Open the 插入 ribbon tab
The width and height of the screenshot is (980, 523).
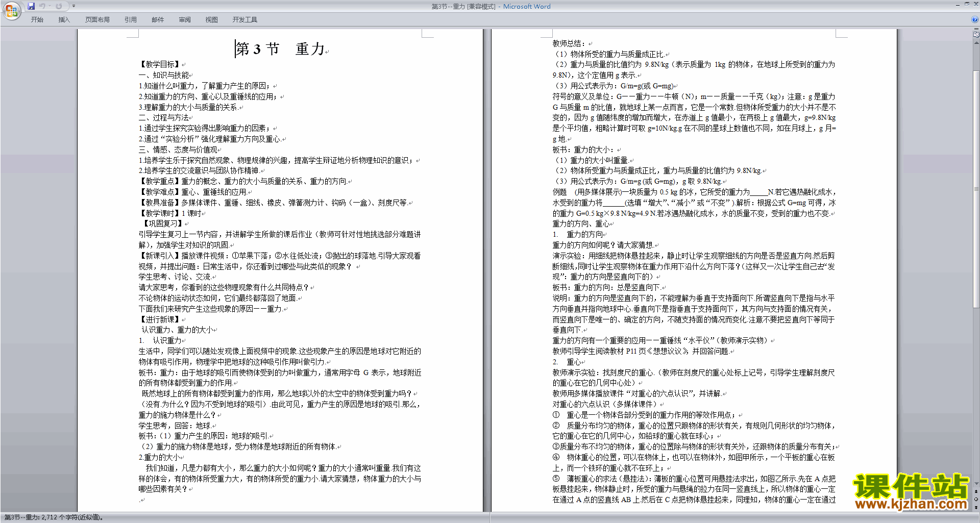coord(64,19)
